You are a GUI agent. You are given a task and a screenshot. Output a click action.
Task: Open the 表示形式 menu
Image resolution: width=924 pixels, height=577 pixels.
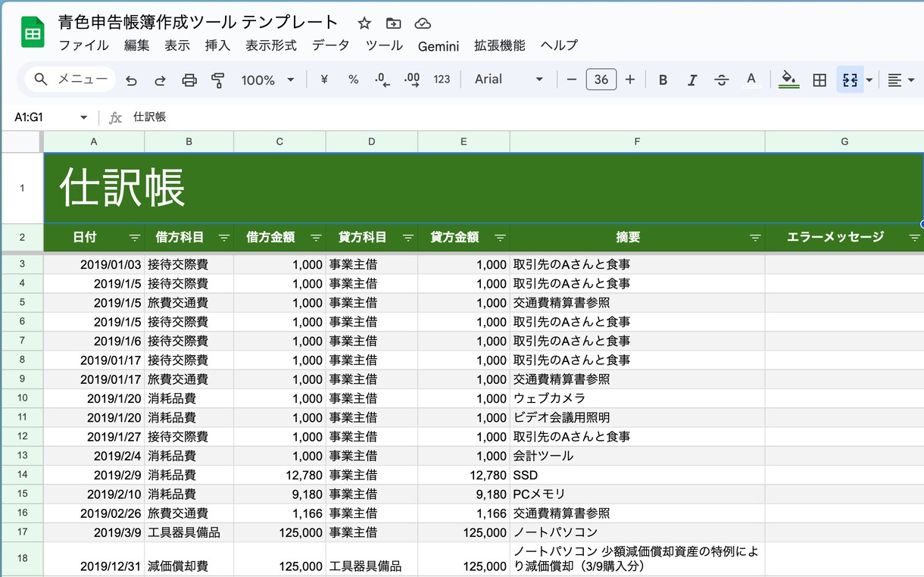tap(271, 45)
